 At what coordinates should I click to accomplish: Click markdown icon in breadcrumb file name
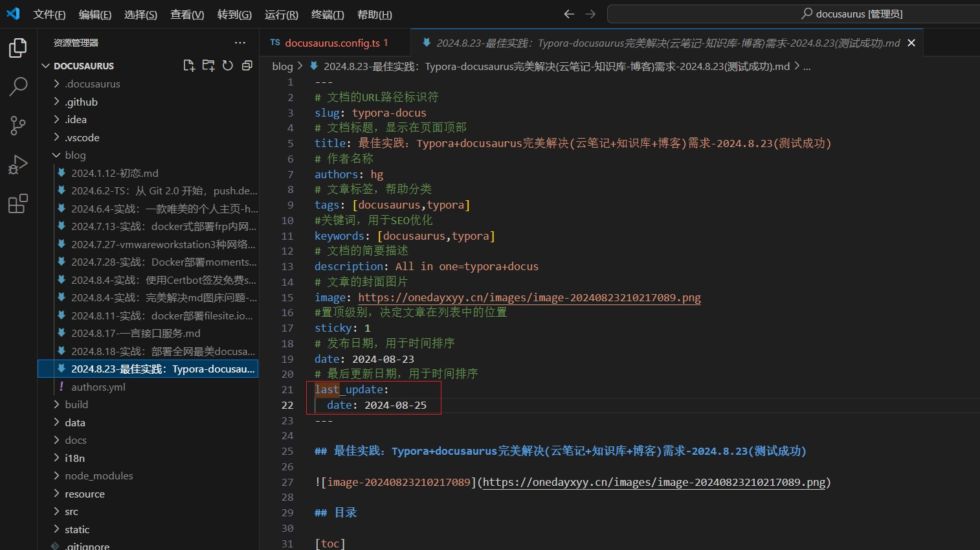point(314,66)
